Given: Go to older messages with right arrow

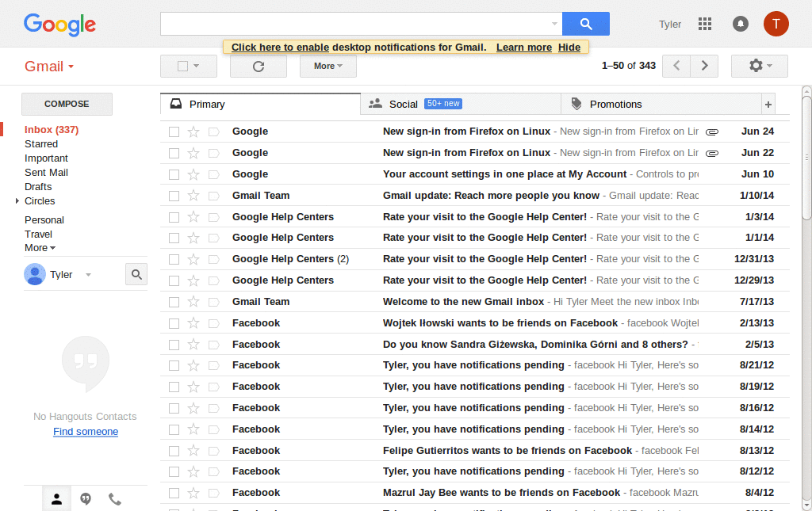Looking at the screenshot, I should tap(704, 66).
